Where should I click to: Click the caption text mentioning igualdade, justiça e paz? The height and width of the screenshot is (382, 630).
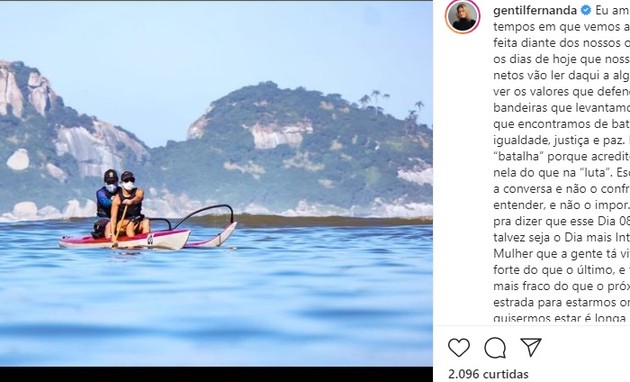tap(559, 140)
